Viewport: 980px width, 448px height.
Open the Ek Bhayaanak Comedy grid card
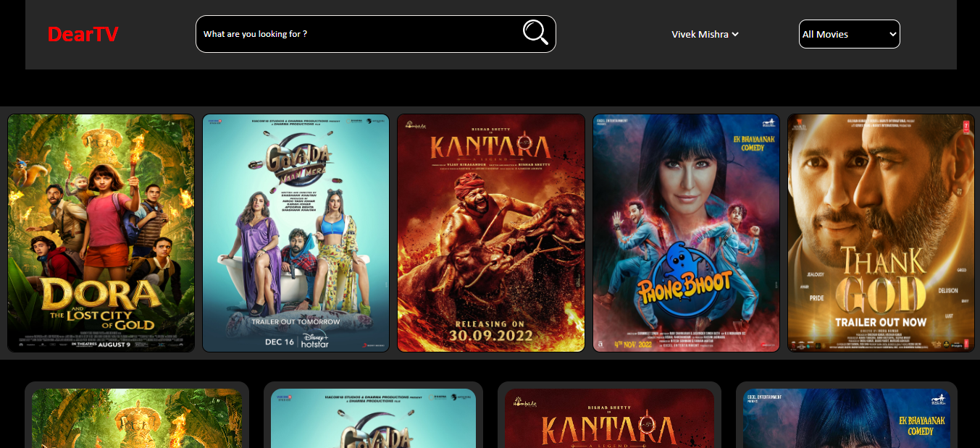[x=847, y=415]
